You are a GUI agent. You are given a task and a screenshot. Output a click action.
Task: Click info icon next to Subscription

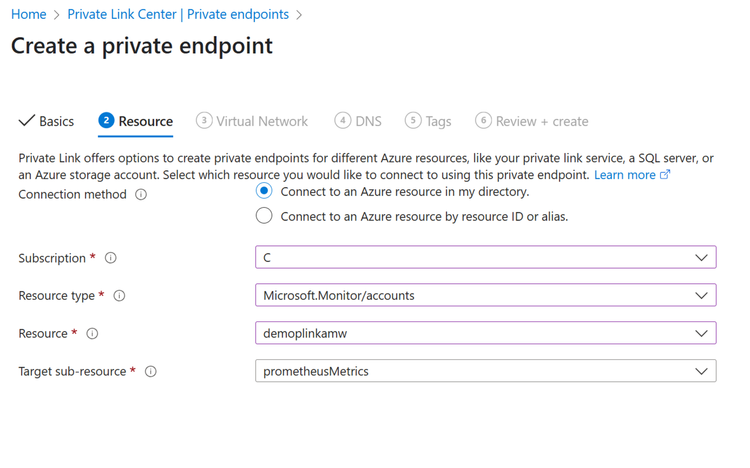coord(111,258)
